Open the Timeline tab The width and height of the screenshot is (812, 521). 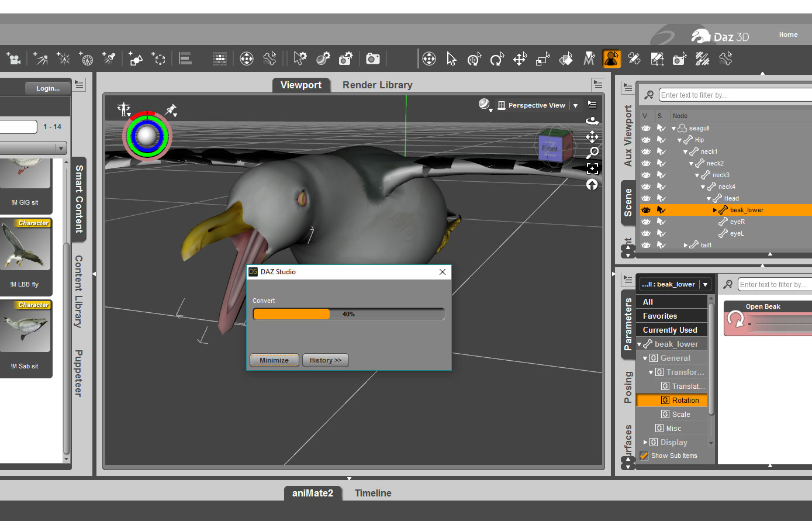(x=373, y=493)
